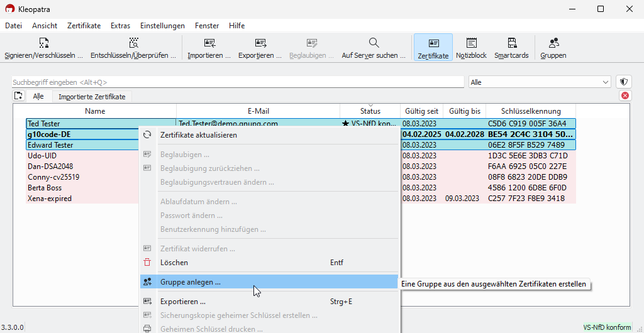Open the Smartcards view
The width and height of the screenshot is (644, 333).
click(x=511, y=48)
